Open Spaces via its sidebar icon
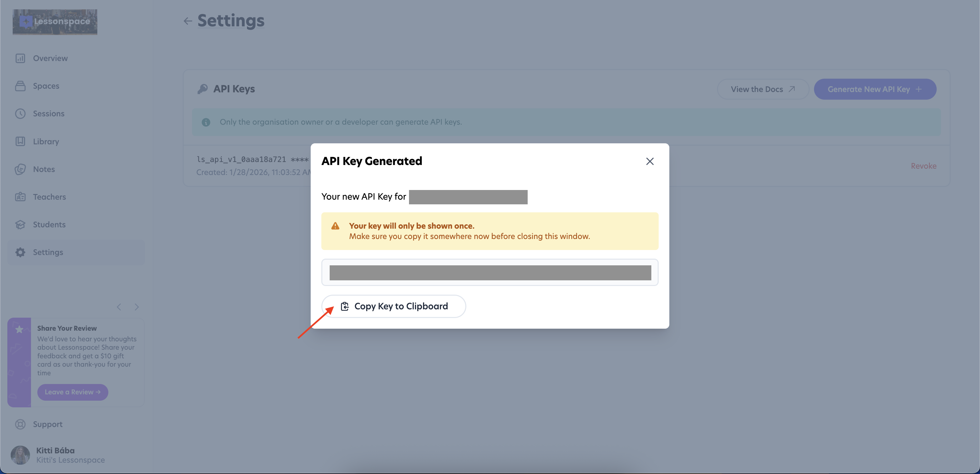The height and width of the screenshot is (474, 980). pyautogui.click(x=20, y=86)
